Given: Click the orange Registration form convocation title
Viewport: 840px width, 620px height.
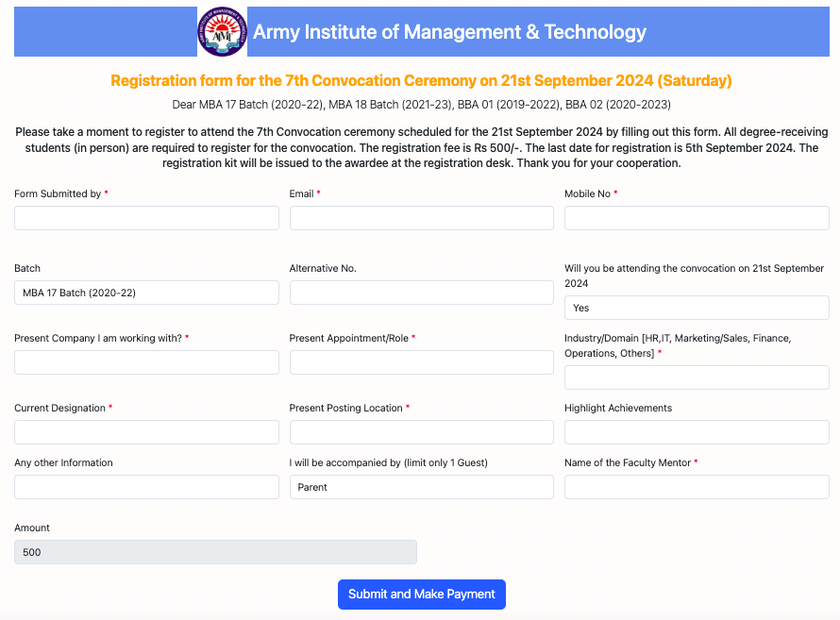Looking at the screenshot, I should (421, 80).
